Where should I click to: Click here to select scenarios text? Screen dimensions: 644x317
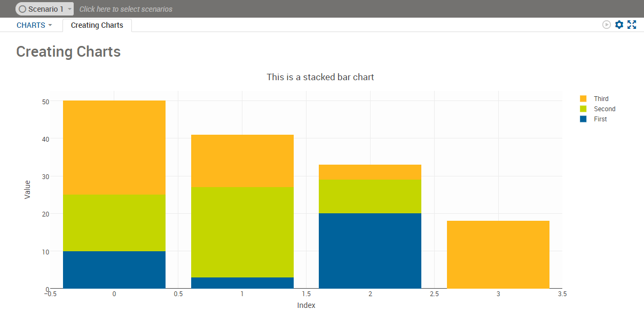coord(126,9)
